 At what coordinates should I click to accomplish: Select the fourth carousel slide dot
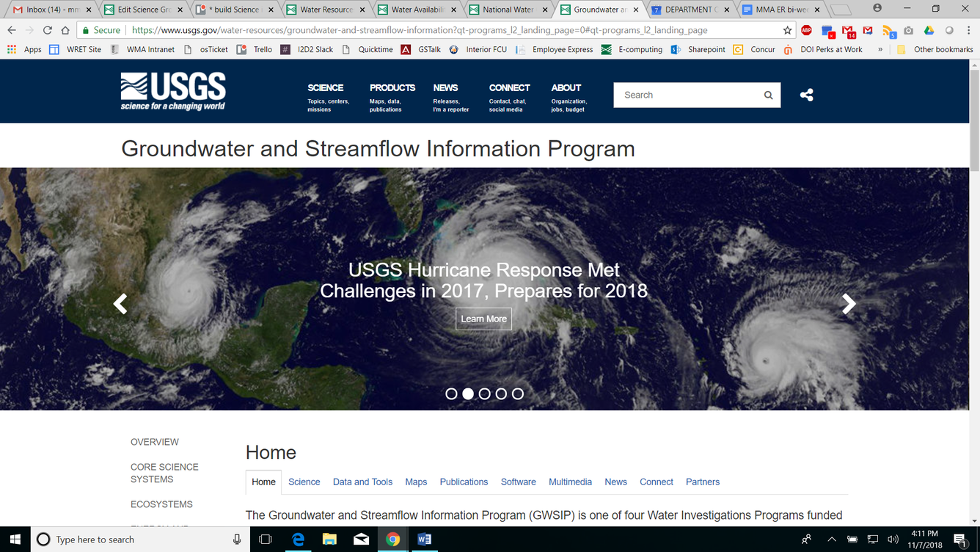pyautogui.click(x=502, y=393)
